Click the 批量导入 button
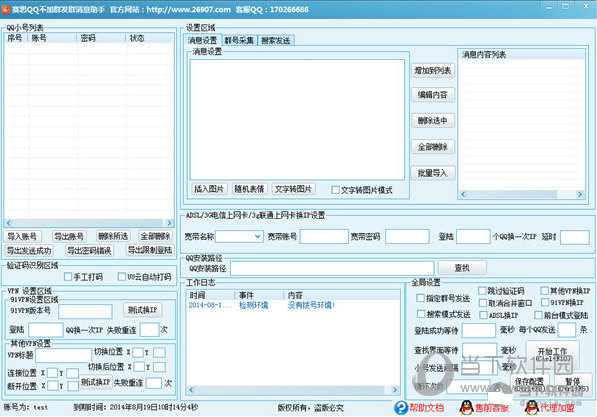Viewport: 597px width, 417px height. pos(433,173)
